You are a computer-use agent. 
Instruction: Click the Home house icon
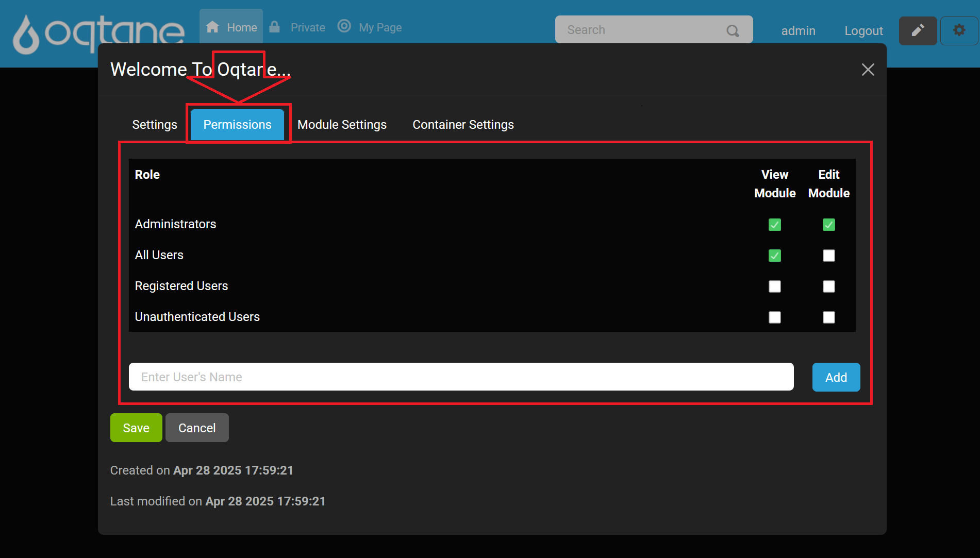coord(212,27)
